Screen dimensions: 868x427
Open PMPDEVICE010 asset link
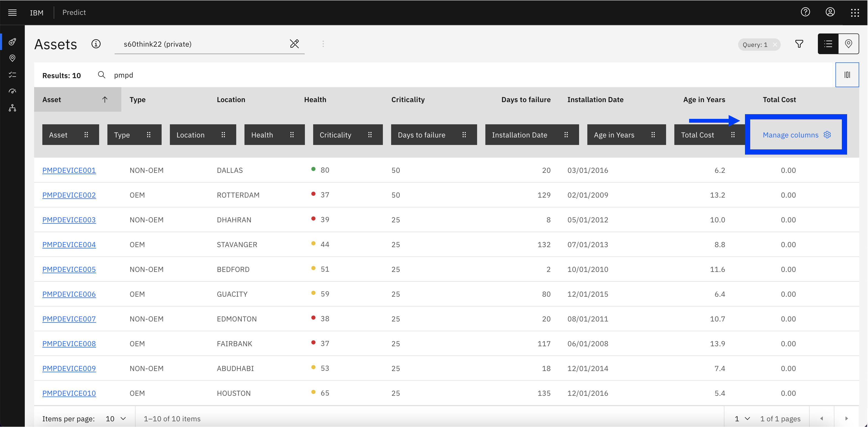69,393
